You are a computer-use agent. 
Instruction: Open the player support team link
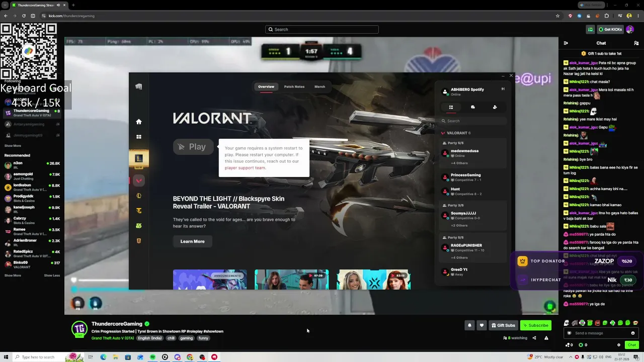point(245,168)
